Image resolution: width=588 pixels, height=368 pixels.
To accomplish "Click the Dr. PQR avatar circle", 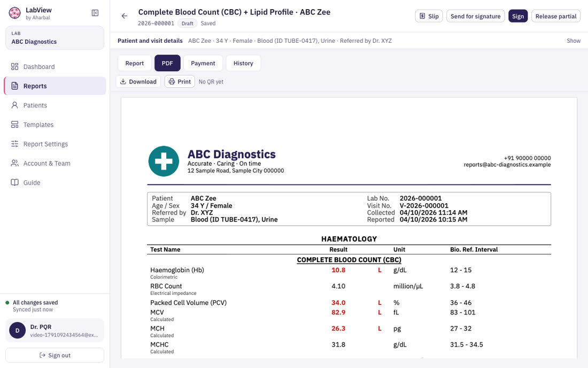I will coord(17,331).
